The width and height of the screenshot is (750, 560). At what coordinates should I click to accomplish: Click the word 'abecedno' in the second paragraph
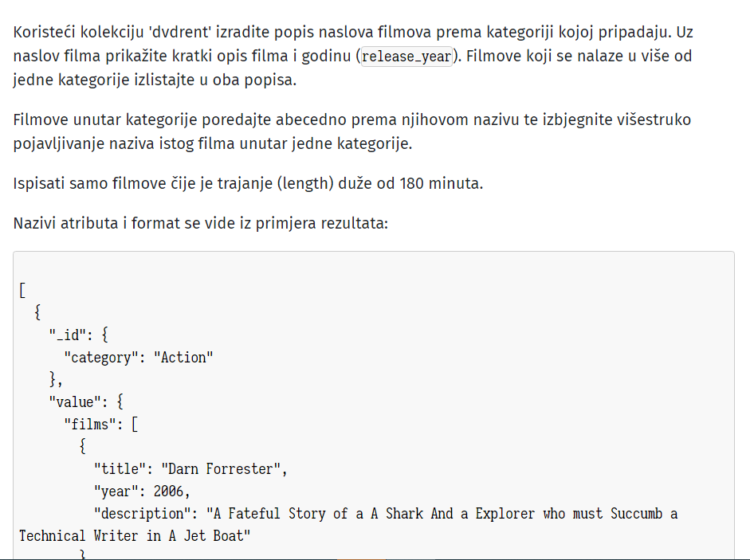pos(311,119)
